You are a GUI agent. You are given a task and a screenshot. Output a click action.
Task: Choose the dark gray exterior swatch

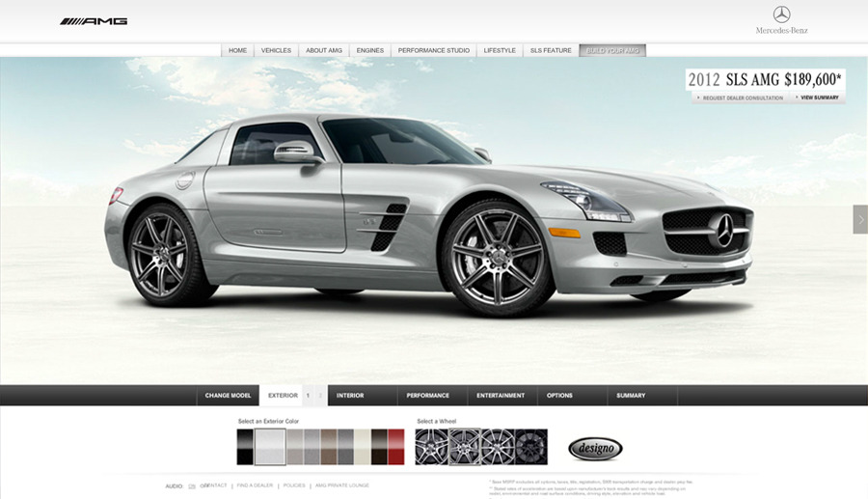(x=345, y=446)
